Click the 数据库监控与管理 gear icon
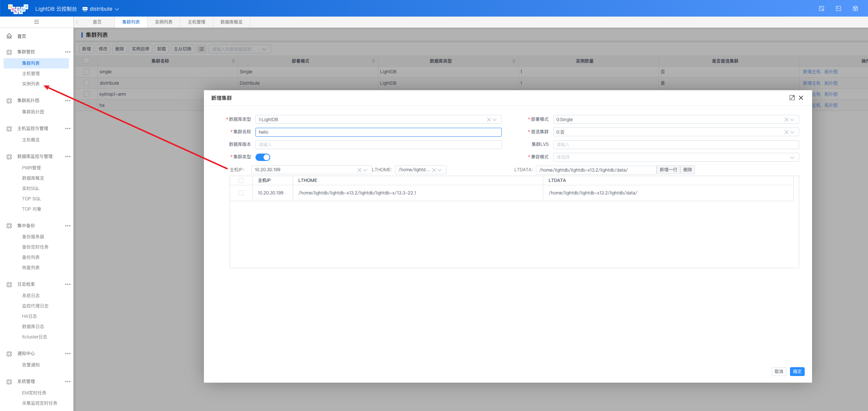The width and height of the screenshot is (868, 411). pyautogui.click(x=9, y=157)
